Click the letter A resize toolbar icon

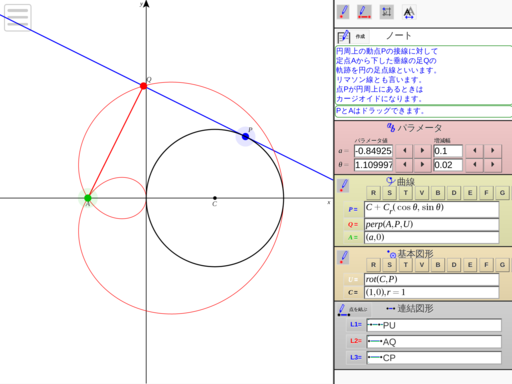409,12
